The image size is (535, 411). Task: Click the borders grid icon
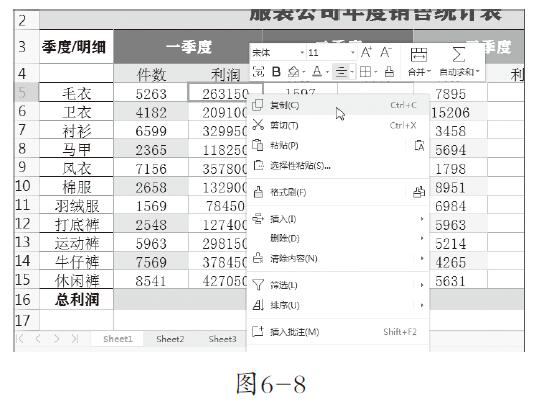tap(365, 72)
